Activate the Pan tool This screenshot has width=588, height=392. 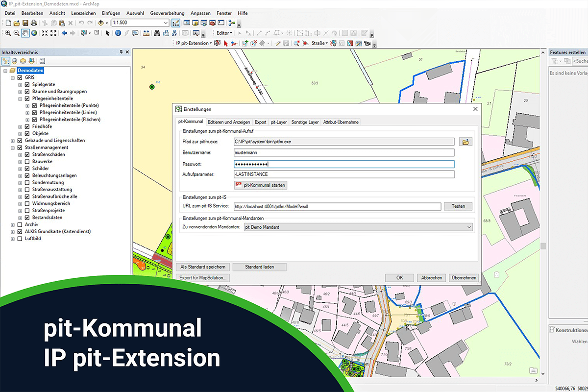pyautogui.click(x=25, y=33)
